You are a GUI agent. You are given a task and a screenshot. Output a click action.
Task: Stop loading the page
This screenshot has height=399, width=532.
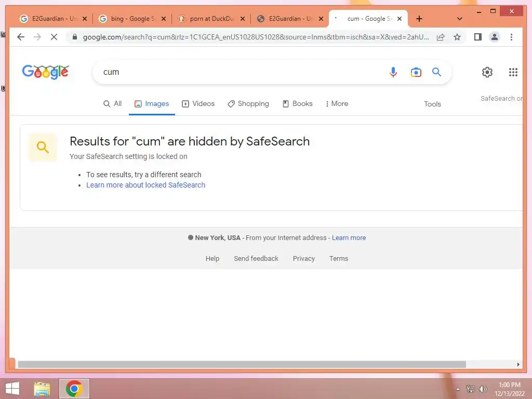[x=54, y=37]
